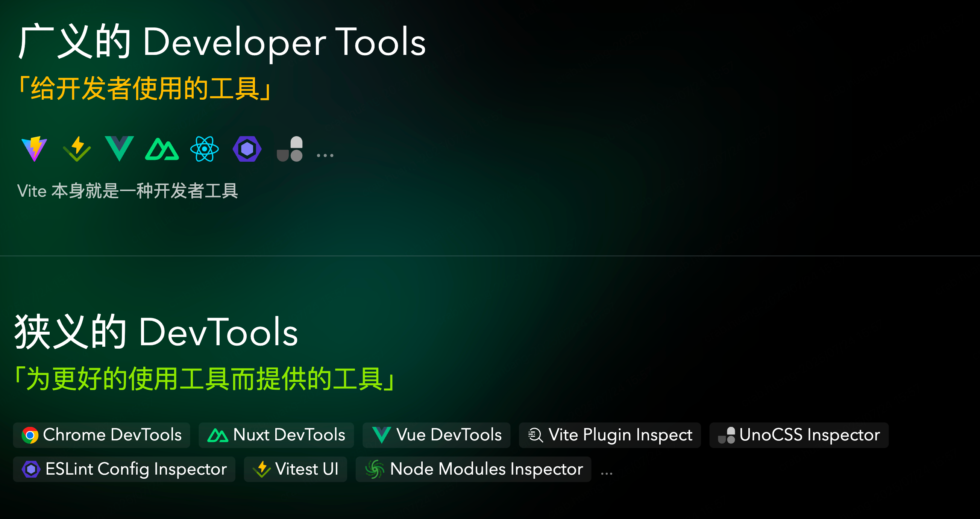The width and height of the screenshot is (980, 519).
Task: Open the Nuxt DevTools label
Action: [289, 435]
